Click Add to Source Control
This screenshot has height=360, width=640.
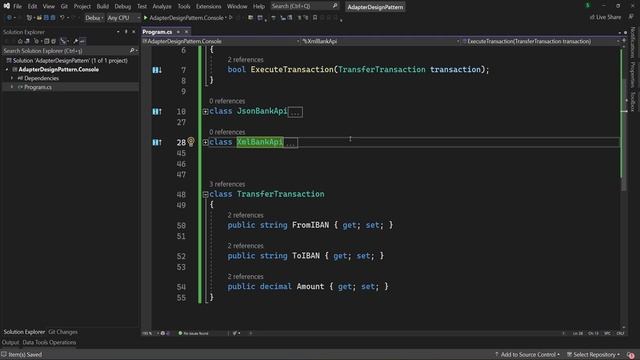527,354
